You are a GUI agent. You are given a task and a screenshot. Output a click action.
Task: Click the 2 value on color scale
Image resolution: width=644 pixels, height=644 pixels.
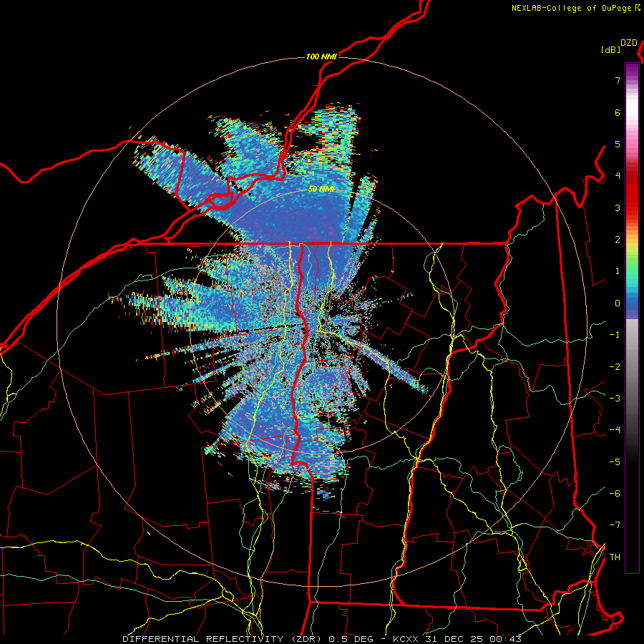pyautogui.click(x=618, y=240)
